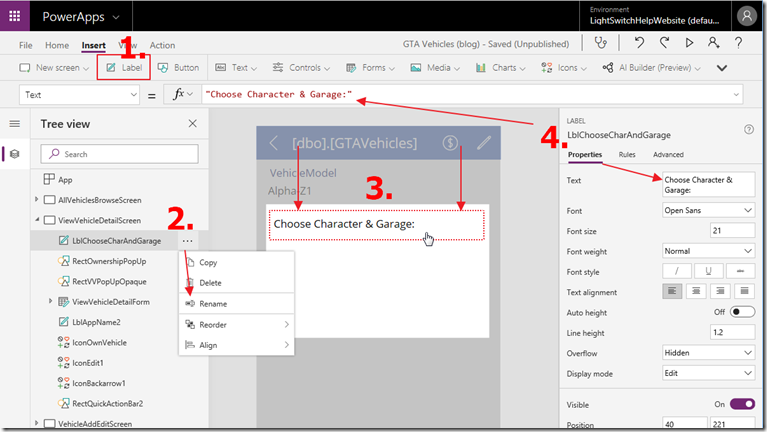Collapse ViewVehicleDetailScreen tree node
This screenshot has width=767, height=432.
[x=37, y=220]
